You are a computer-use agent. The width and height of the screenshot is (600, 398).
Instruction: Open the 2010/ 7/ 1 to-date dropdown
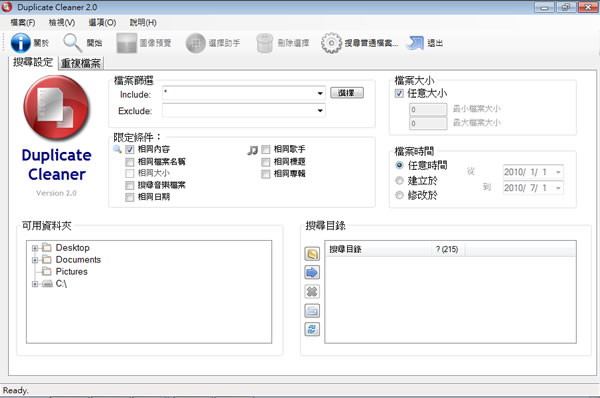tap(558, 188)
